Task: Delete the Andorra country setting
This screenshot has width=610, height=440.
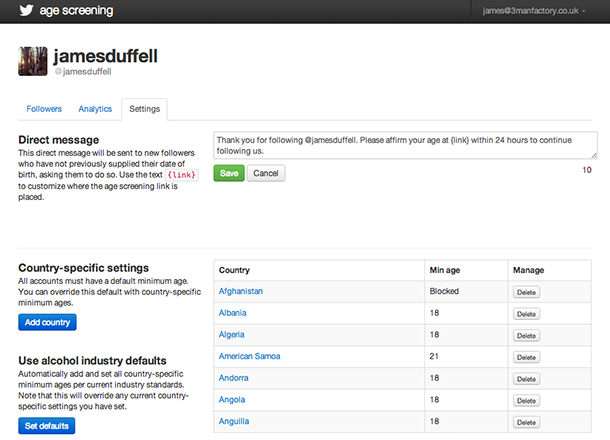Action: coord(527,378)
